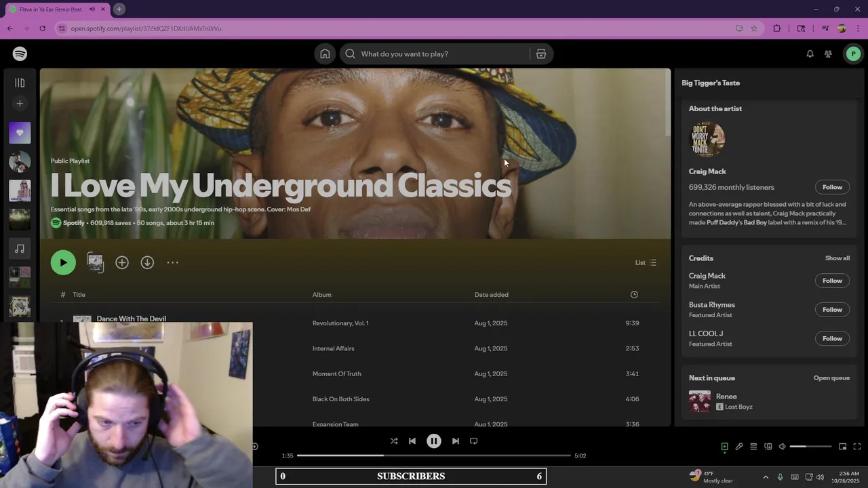Follow Busta Rhymes

(832, 310)
